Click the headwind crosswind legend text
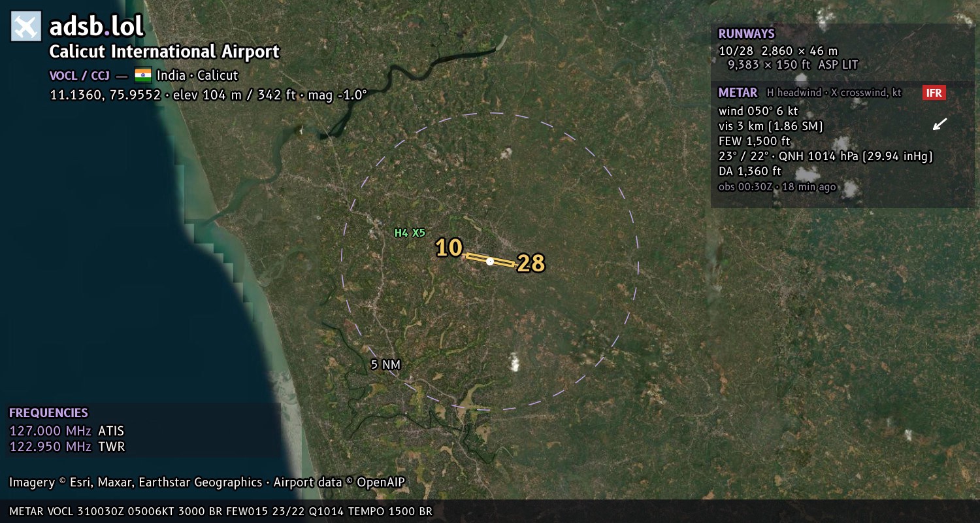This screenshot has height=523, width=980. (834, 93)
